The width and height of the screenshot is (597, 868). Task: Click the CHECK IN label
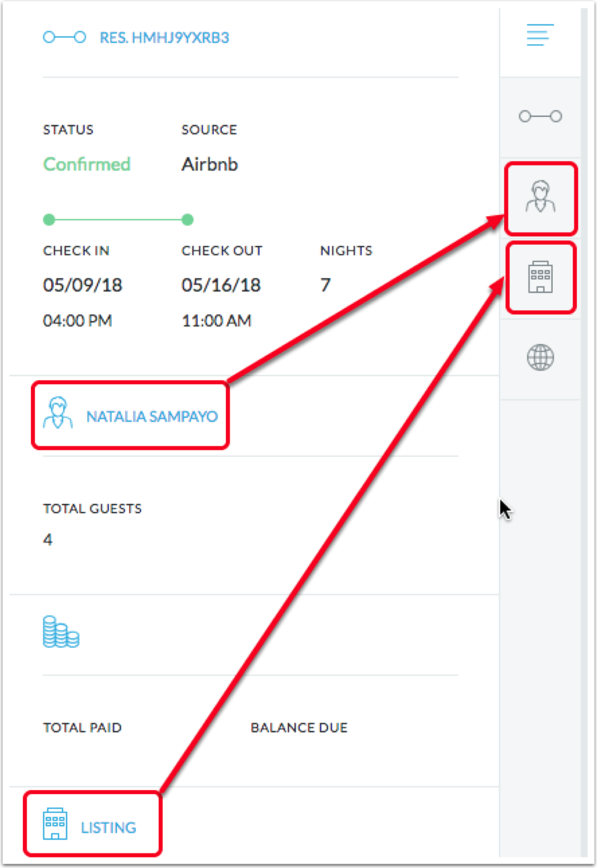[x=76, y=250]
